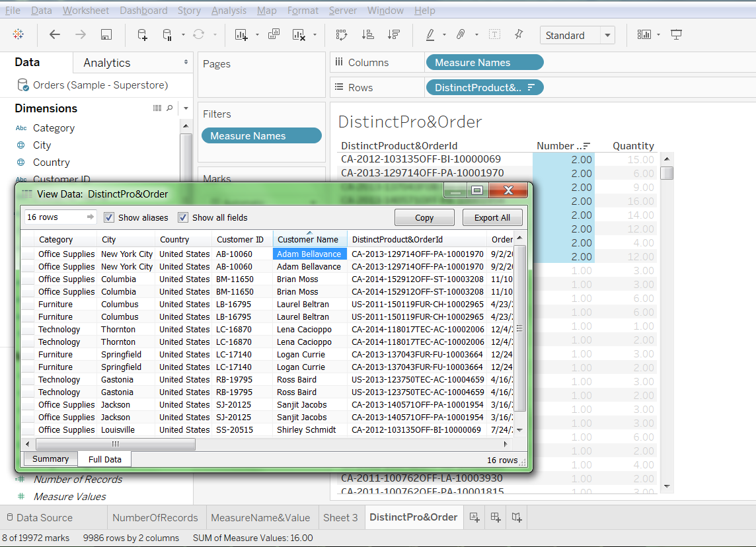
Task: Click the Swap Rows and Columns icon
Action: tap(342, 34)
